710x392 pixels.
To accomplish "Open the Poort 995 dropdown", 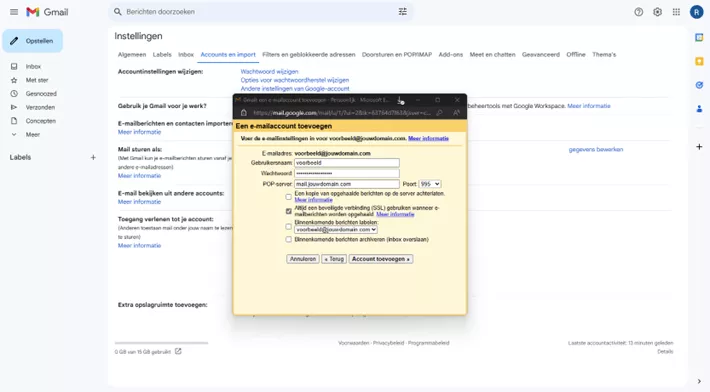I will click(x=429, y=184).
